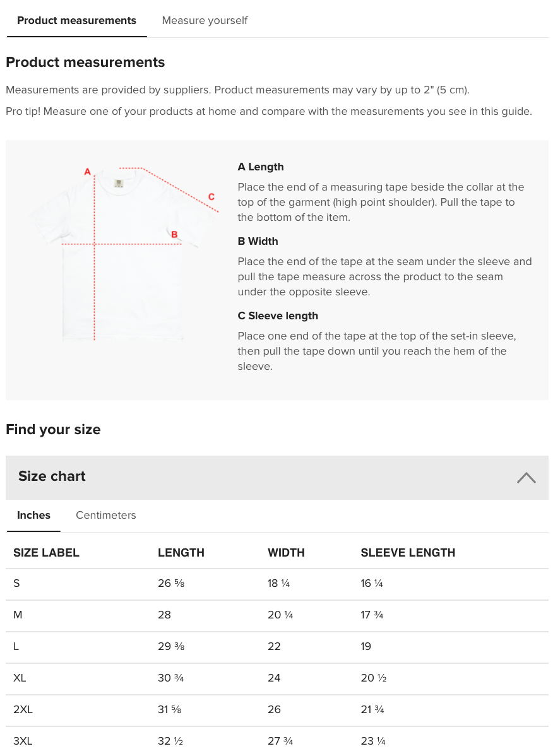Click the red C sleeve marker
Image resolution: width=553 pixels, height=756 pixels.
[211, 197]
